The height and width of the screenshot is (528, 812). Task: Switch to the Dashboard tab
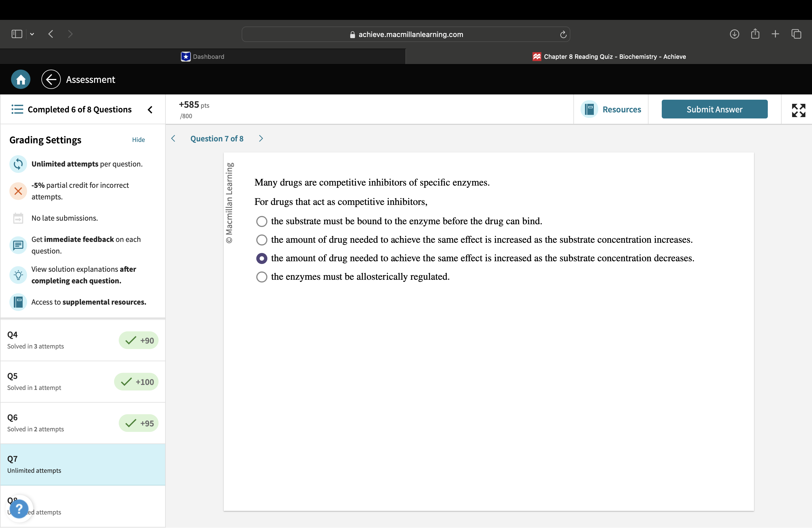pyautogui.click(x=203, y=57)
